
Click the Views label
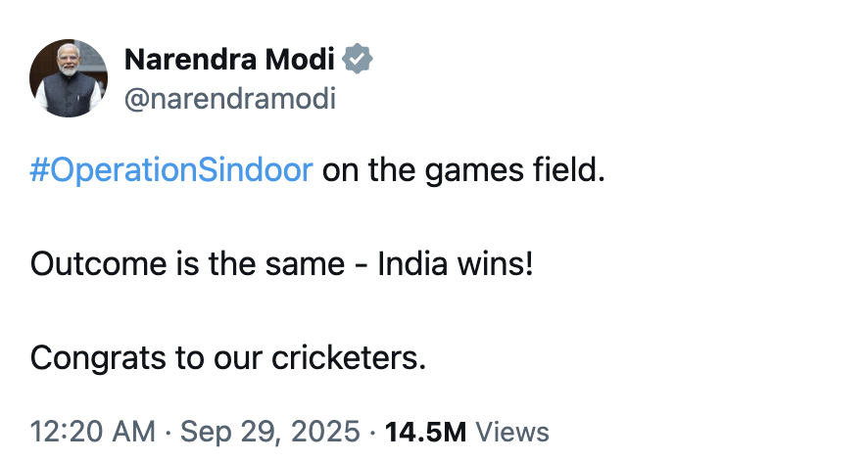point(511,431)
